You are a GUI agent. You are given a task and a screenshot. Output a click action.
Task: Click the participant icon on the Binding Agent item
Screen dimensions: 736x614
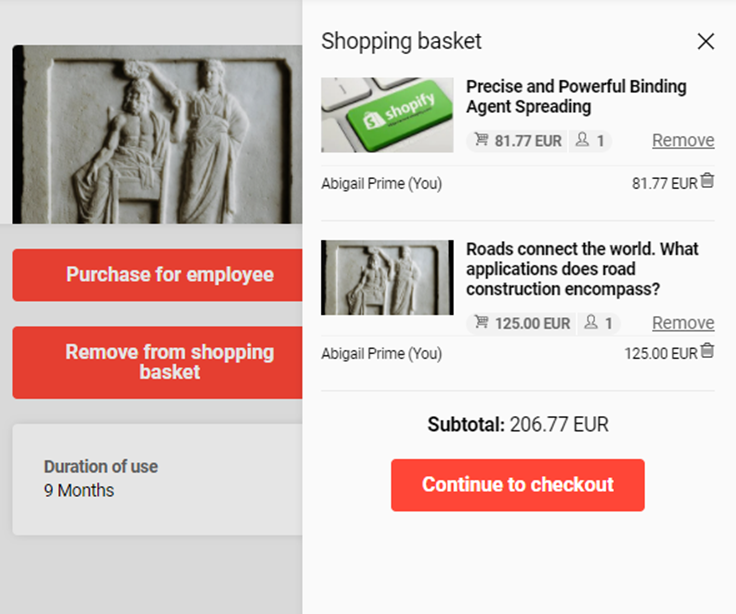(583, 140)
